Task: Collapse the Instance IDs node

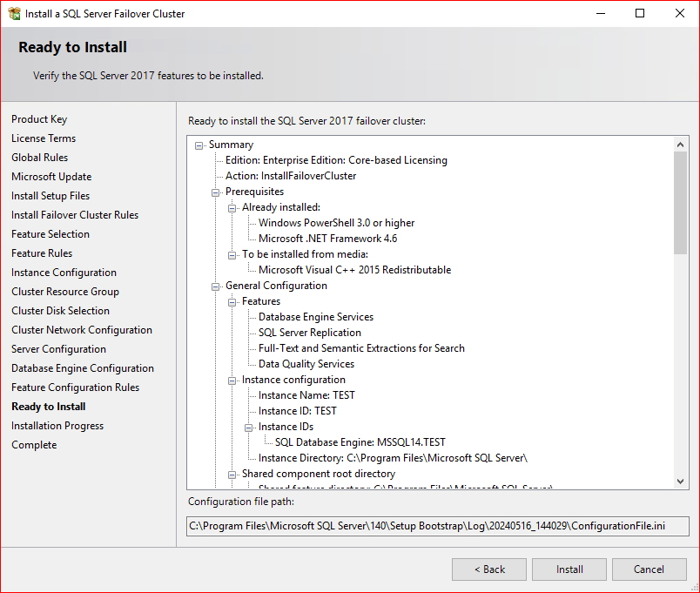Action: (248, 428)
